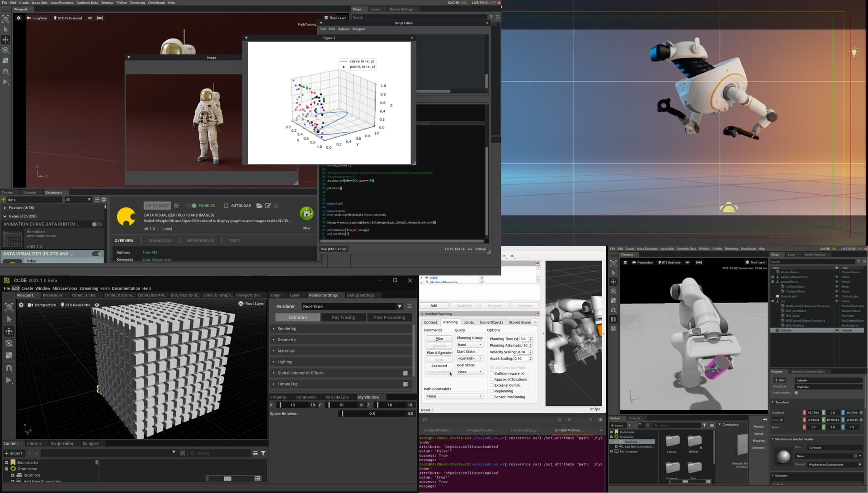Open the Path Constraints None dropdown

pyautogui.click(x=454, y=396)
